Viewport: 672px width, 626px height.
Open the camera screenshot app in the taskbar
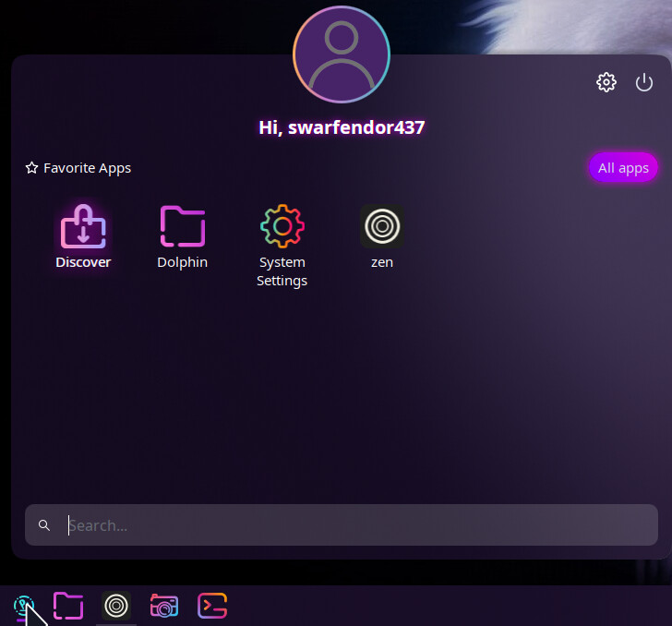[164, 606]
